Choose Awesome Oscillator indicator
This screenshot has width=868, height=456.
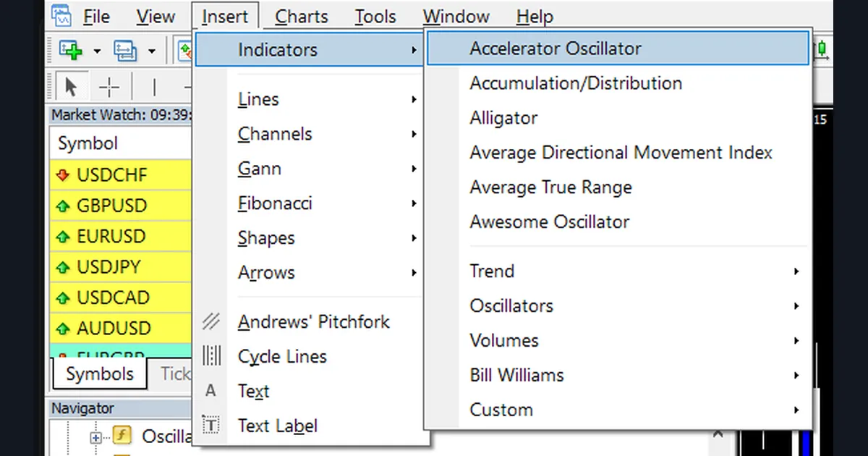[x=618, y=222]
